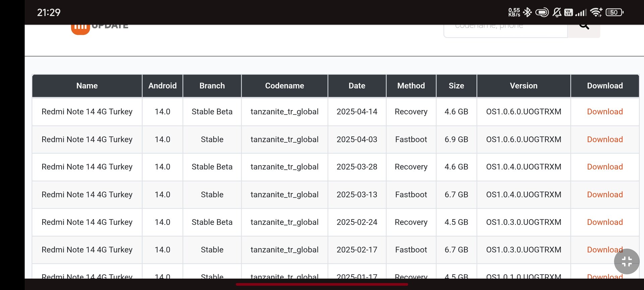The height and width of the screenshot is (290, 644).
Task: Click the Size column header
Action: tap(457, 86)
